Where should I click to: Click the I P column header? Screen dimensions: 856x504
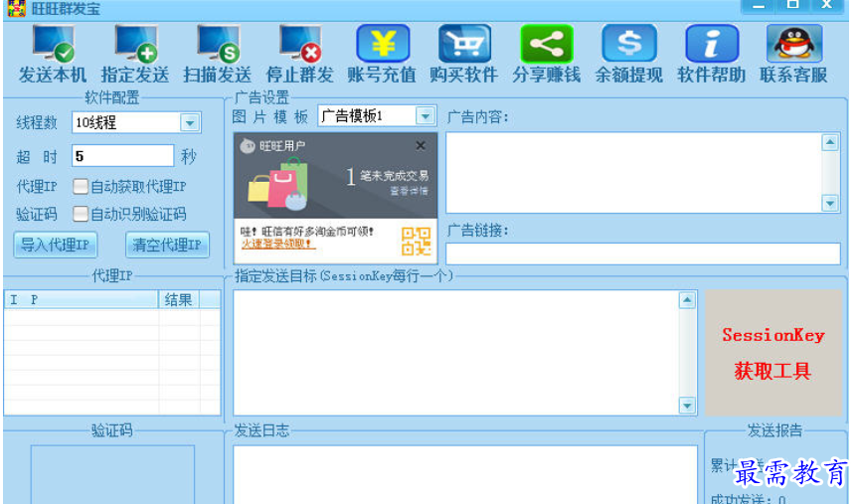pos(82,299)
